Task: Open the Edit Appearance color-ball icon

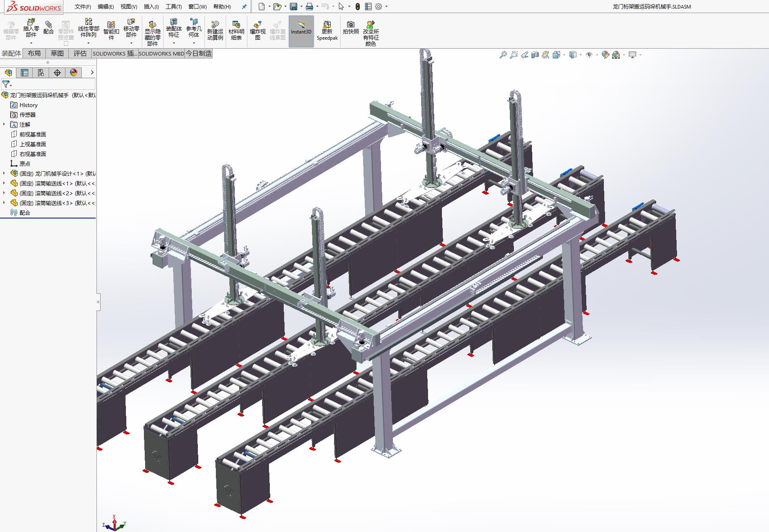Action: point(605,55)
